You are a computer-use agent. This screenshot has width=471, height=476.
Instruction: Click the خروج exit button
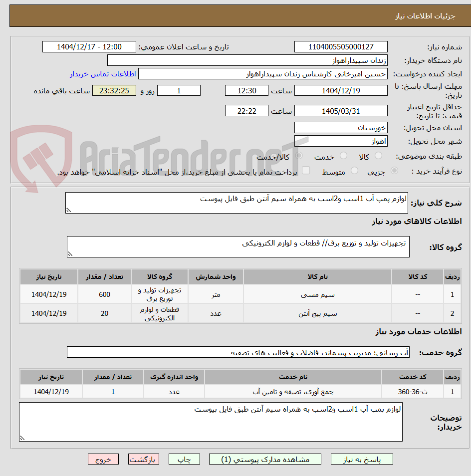click(103, 460)
